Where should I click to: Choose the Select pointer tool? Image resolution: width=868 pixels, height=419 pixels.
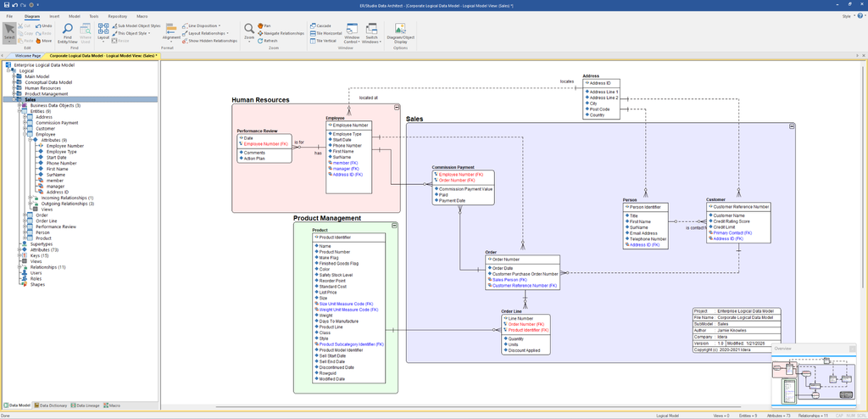click(9, 33)
